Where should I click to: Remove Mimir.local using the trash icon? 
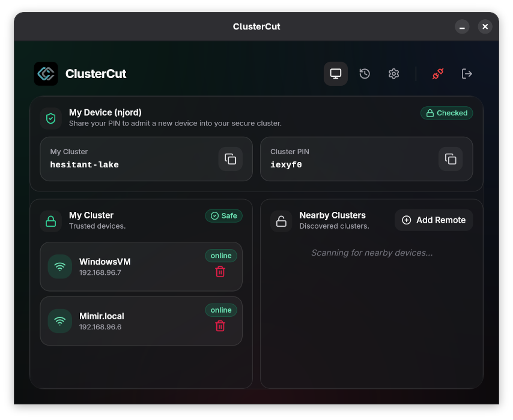point(220,326)
